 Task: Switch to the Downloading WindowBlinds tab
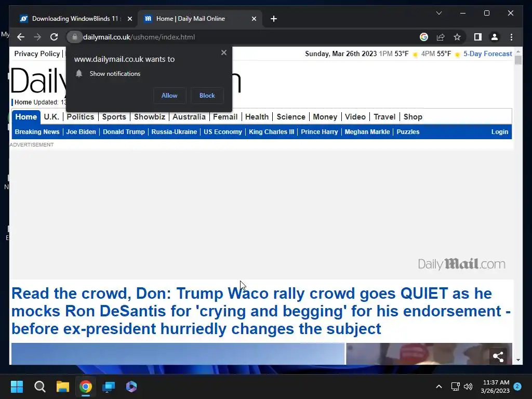coord(75,19)
